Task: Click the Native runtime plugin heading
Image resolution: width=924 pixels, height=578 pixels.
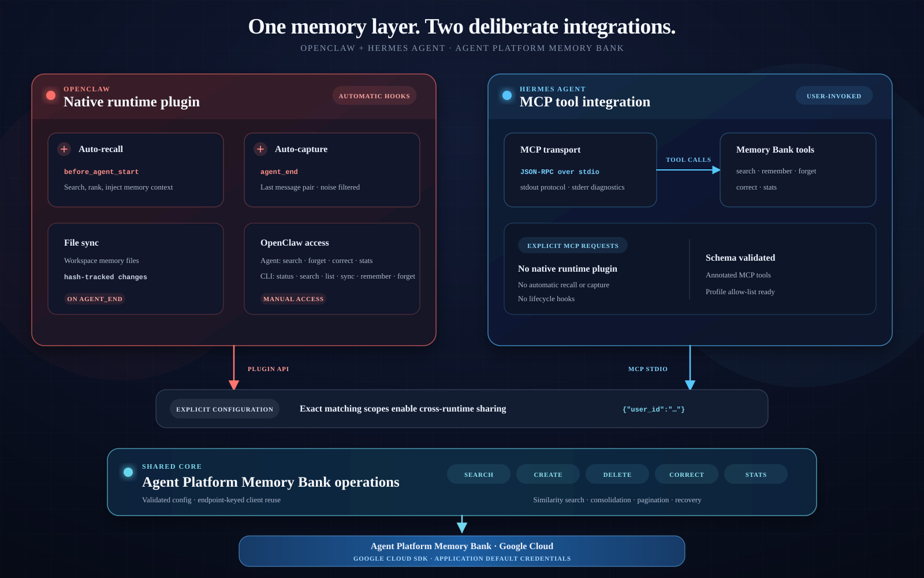Action: 132,102
